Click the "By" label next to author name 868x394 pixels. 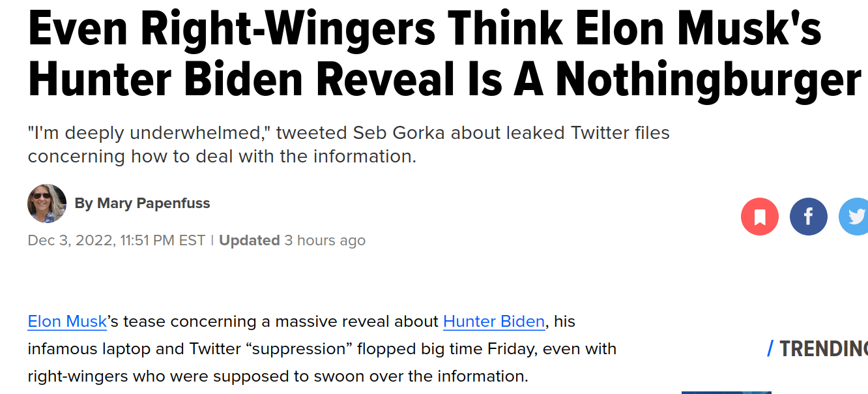tap(83, 204)
